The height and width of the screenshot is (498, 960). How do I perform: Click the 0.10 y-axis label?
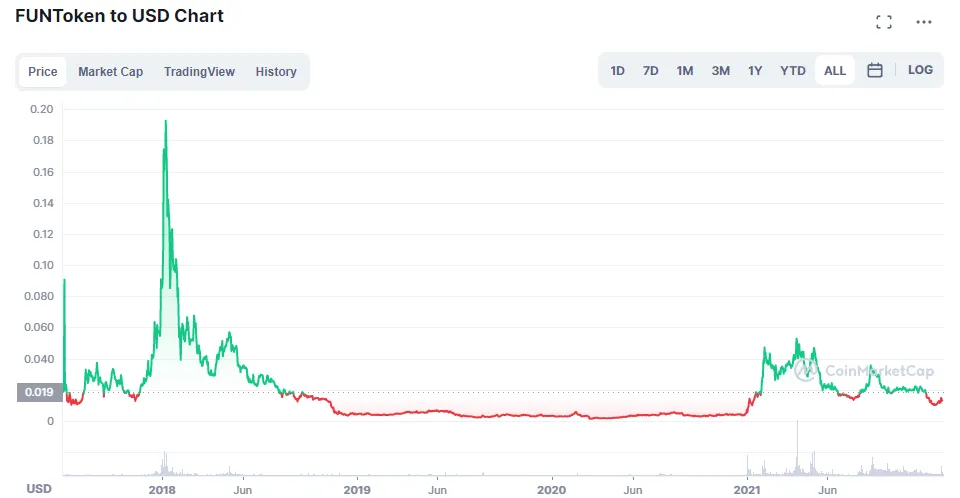coord(43,265)
